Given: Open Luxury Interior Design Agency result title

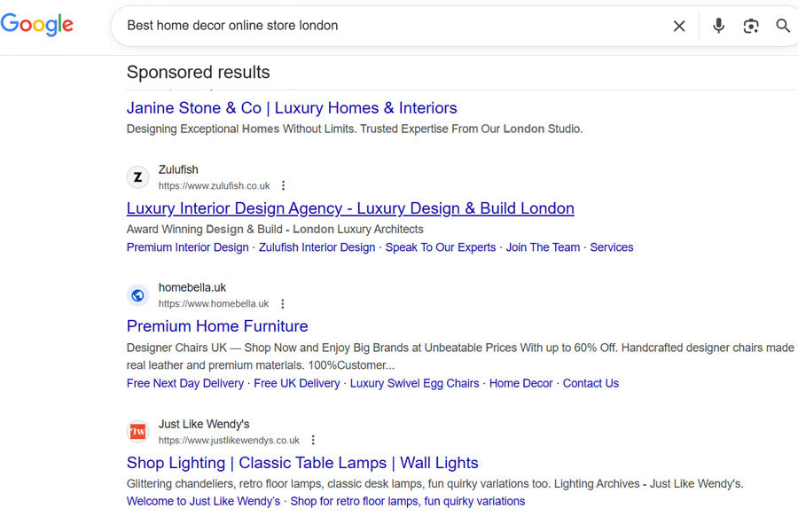Looking at the screenshot, I should point(350,208).
